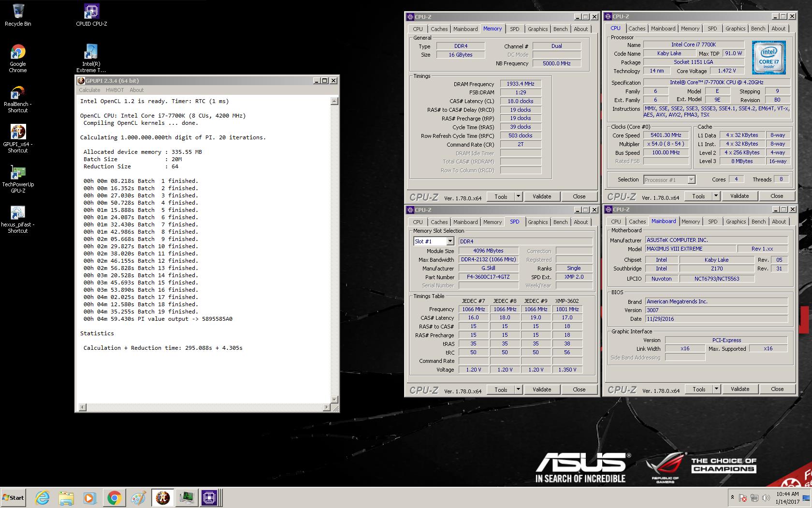Viewport: 812px width, 508px height.
Task: Select the RealBench shortcut icon
Action: point(18,99)
